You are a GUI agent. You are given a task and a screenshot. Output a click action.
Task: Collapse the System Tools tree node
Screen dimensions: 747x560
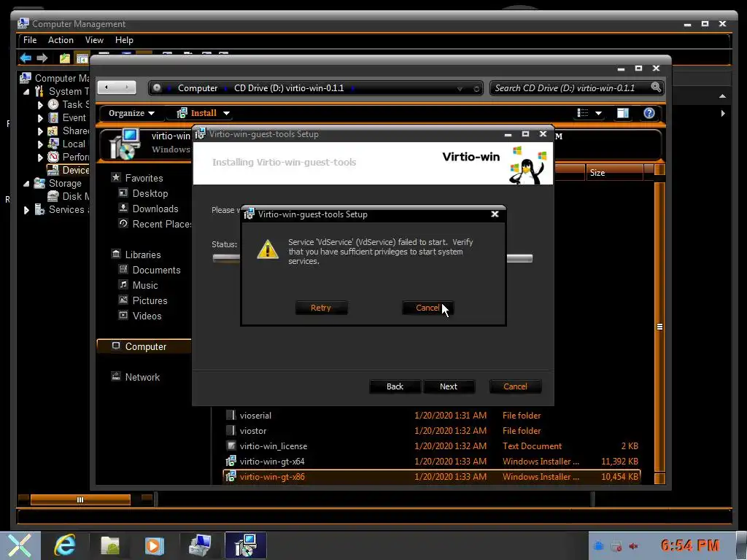tap(26, 91)
